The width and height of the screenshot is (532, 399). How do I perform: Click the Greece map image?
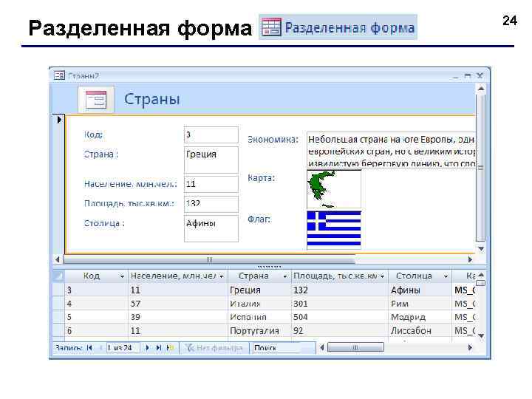point(334,189)
